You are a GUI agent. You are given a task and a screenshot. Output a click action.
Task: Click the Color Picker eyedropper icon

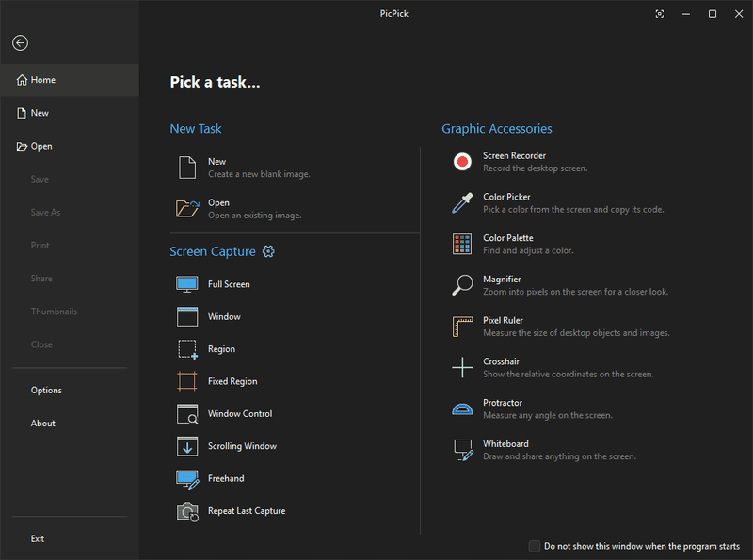tap(462, 203)
